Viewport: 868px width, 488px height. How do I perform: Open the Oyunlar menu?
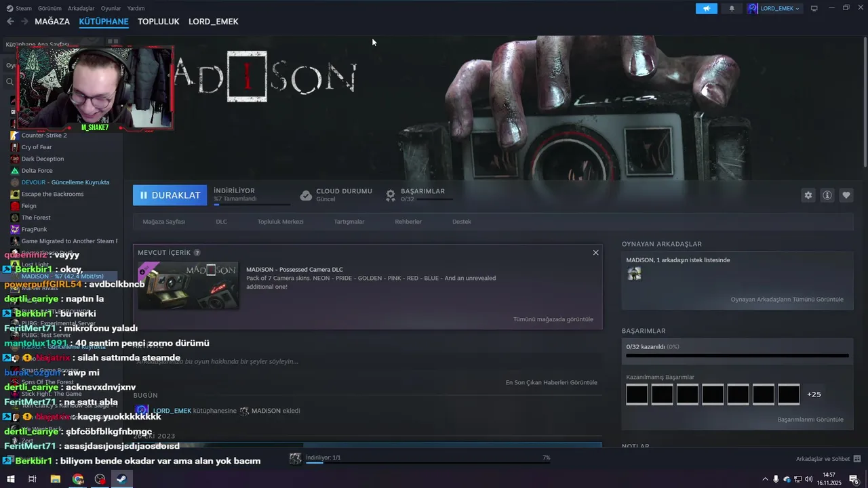click(x=111, y=8)
